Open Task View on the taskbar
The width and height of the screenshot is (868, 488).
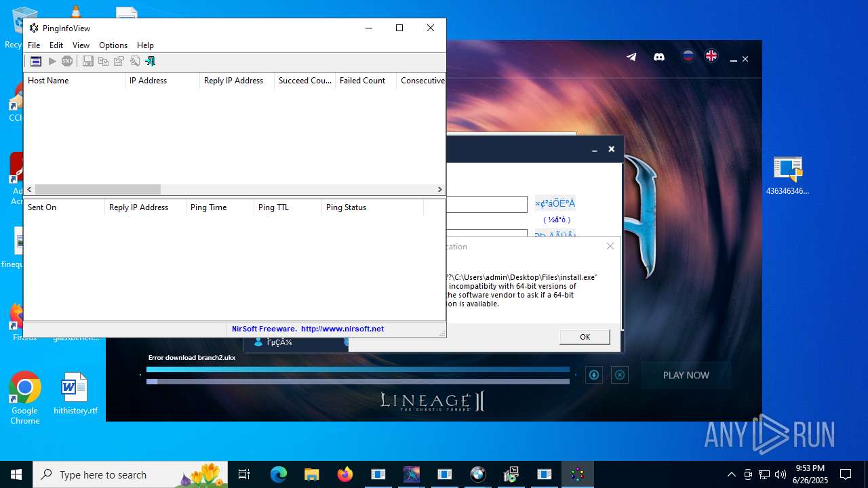coord(244,474)
